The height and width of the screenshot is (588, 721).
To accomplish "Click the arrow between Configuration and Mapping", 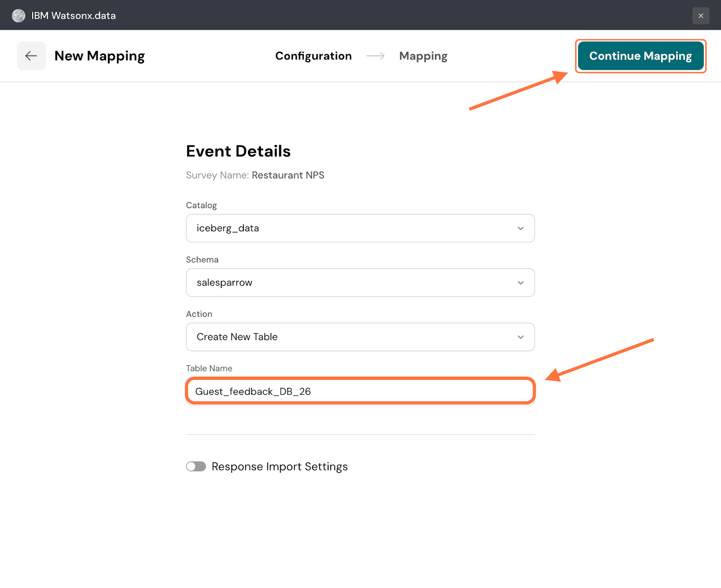I will pyautogui.click(x=375, y=56).
